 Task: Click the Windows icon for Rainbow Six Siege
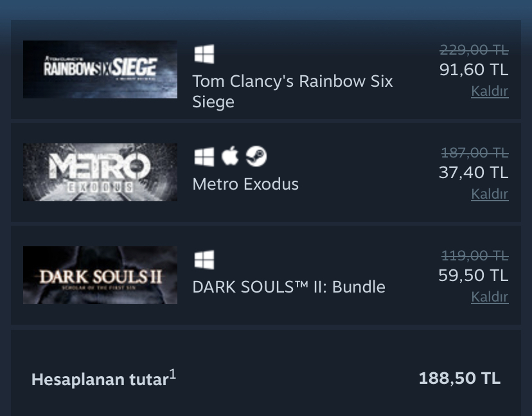click(204, 54)
